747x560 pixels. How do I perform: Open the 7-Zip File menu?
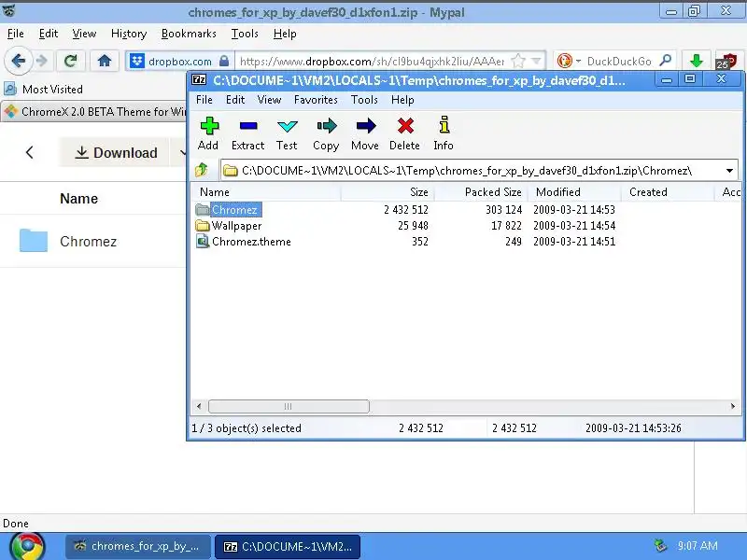(x=204, y=100)
